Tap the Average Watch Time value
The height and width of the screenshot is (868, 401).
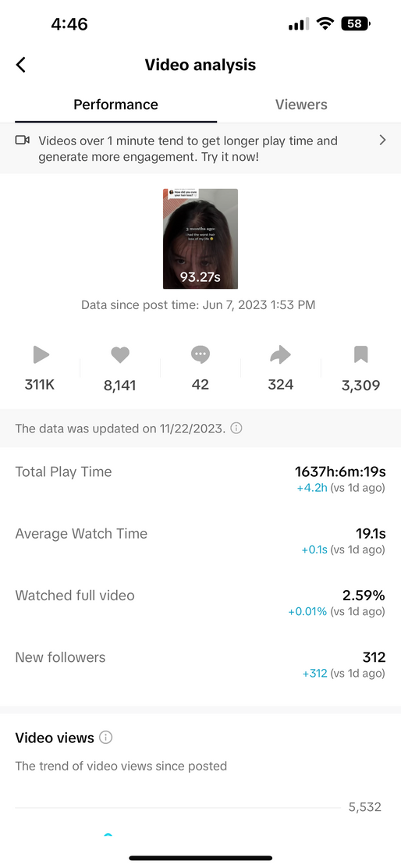tap(370, 534)
